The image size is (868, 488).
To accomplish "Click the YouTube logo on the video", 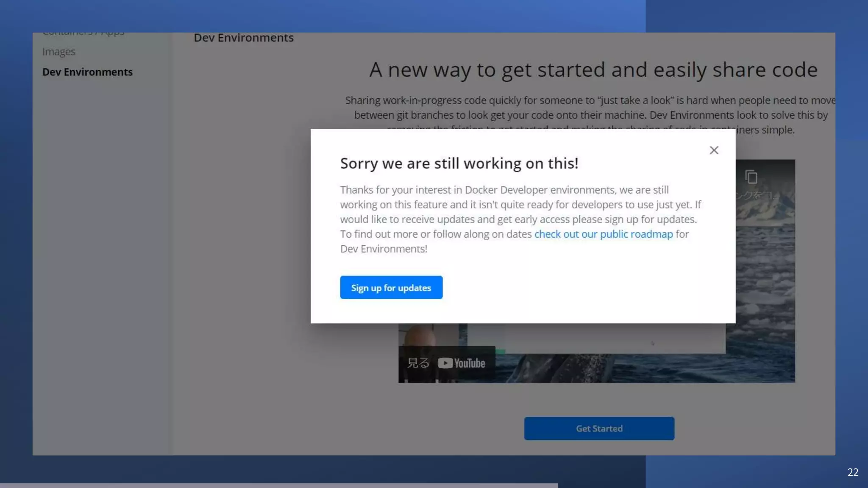I will click(x=462, y=363).
